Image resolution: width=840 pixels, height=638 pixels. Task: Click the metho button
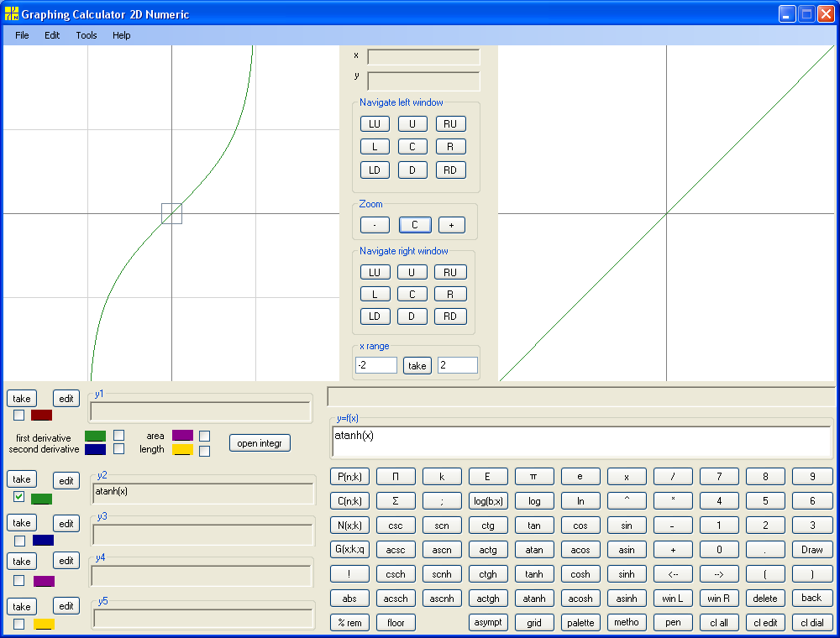coord(627,623)
